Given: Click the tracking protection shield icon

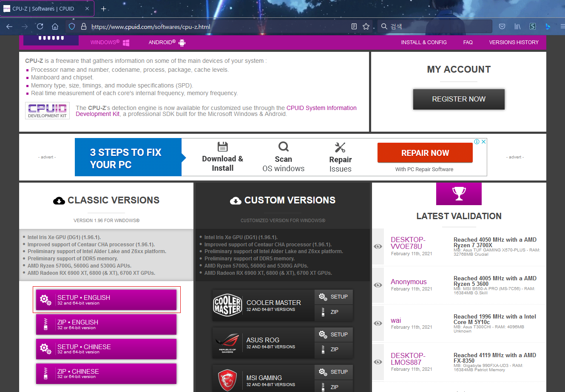Looking at the screenshot, I should 72,26.
